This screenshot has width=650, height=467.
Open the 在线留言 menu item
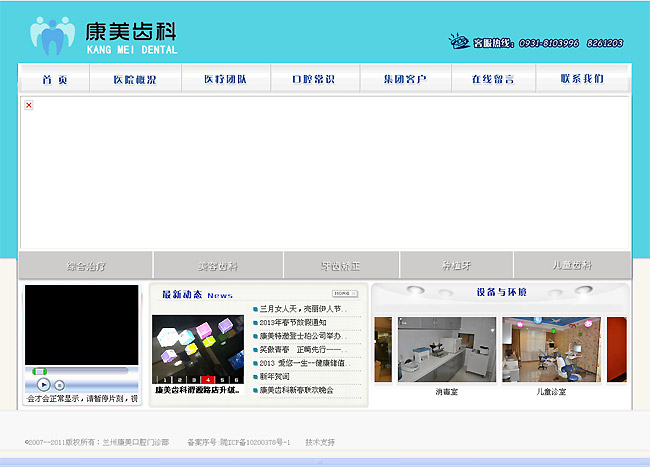[493, 79]
